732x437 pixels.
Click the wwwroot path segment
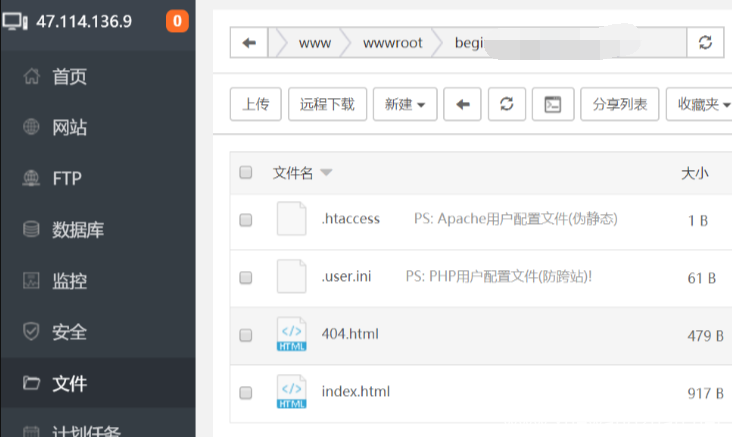tap(392, 43)
